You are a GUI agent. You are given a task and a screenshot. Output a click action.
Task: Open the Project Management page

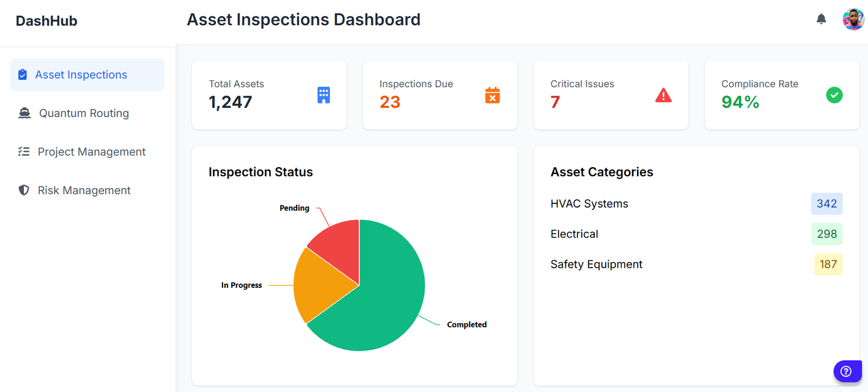click(91, 151)
